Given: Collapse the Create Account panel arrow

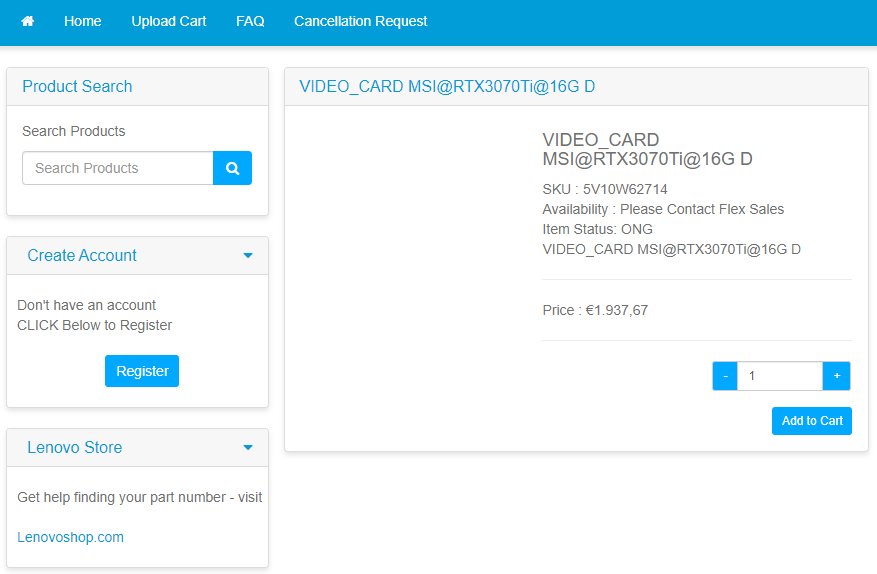Looking at the screenshot, I should click(x=248, y=256).
